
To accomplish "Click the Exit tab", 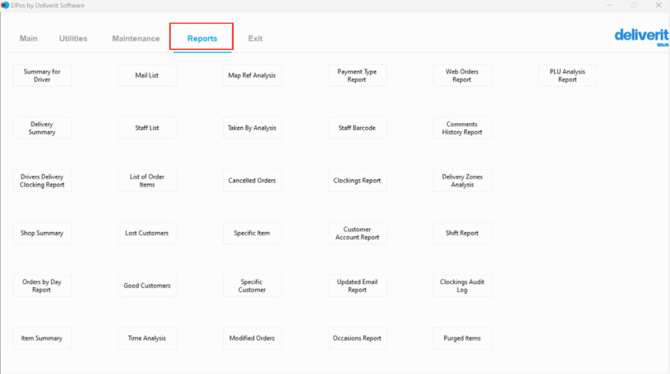I will (255, 38).
